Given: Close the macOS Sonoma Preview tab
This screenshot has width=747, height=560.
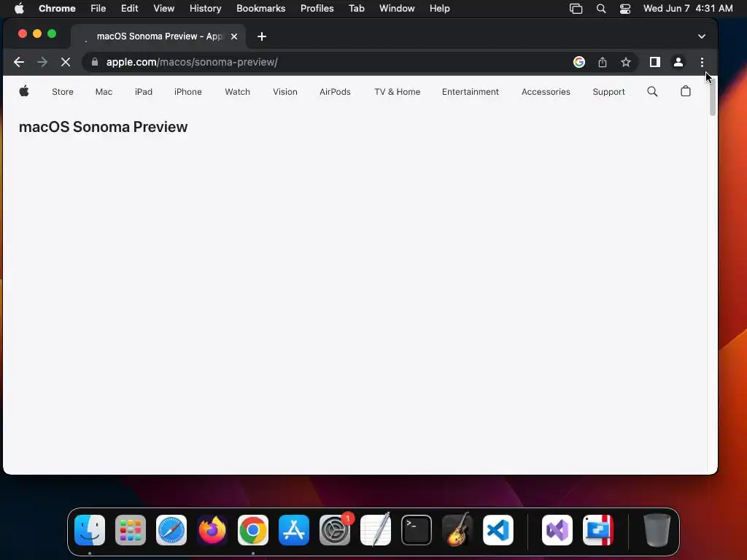Looking at the screenshot, I should 234,36.
